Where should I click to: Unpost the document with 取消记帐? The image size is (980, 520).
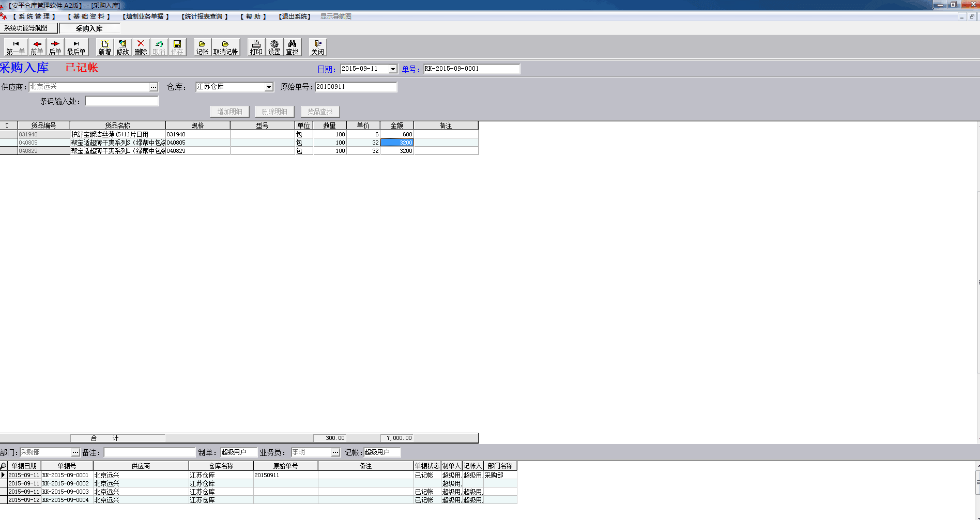coord(225,47)
